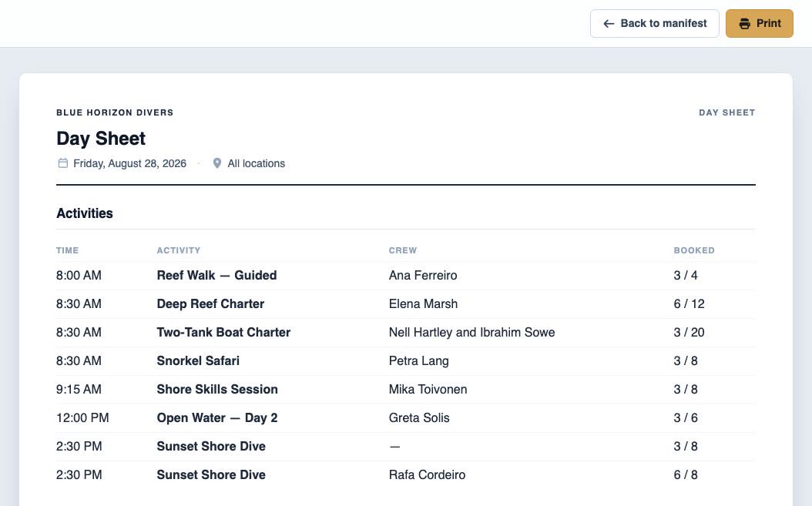This screenshot has height=506, width=812.
Task: Select Shore Skills Session activity
Action: pos(217,389)
